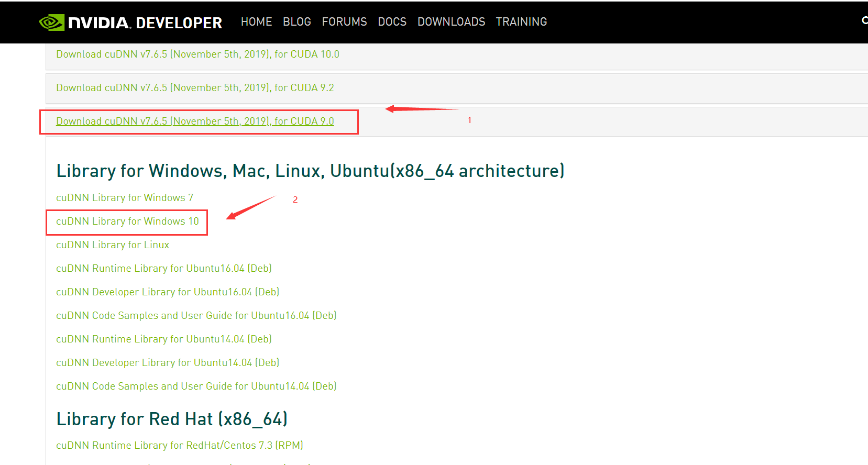Download cuDNN Library for Windows 7
The width and height of the screenshot is (868, 465).
[125, 198]
